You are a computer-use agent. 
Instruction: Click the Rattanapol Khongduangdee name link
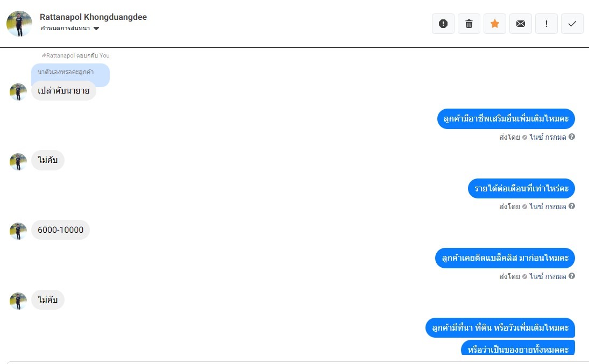point(93,17)
